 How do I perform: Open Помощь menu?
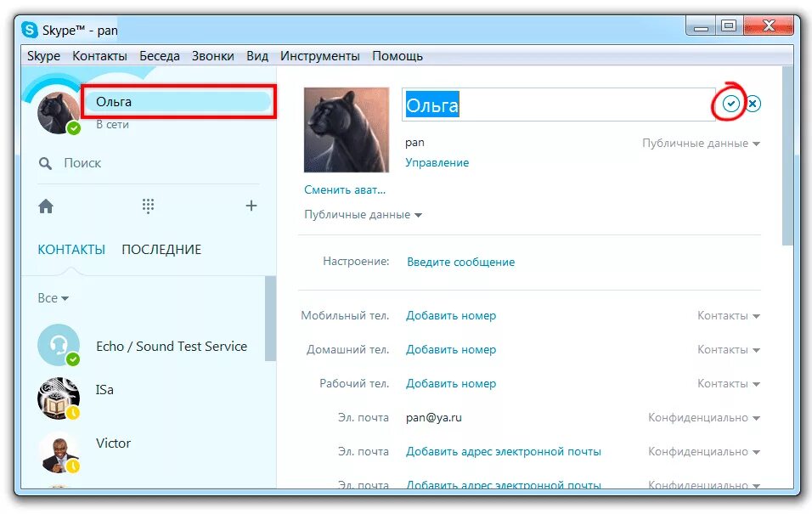click(398, 56)
